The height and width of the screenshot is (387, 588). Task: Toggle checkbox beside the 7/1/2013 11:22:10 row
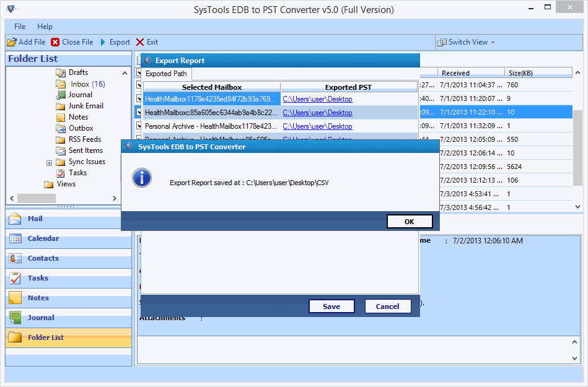point(138,112)
